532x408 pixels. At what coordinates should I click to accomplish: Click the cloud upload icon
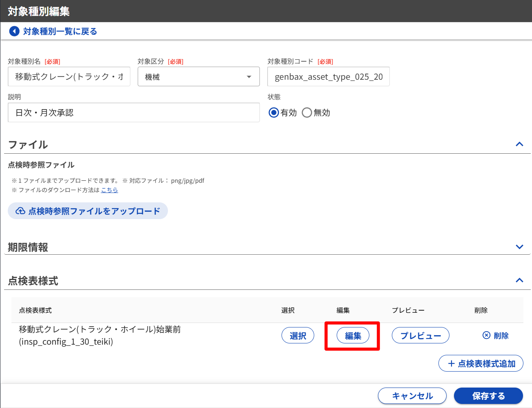click(x=20, y=211)
